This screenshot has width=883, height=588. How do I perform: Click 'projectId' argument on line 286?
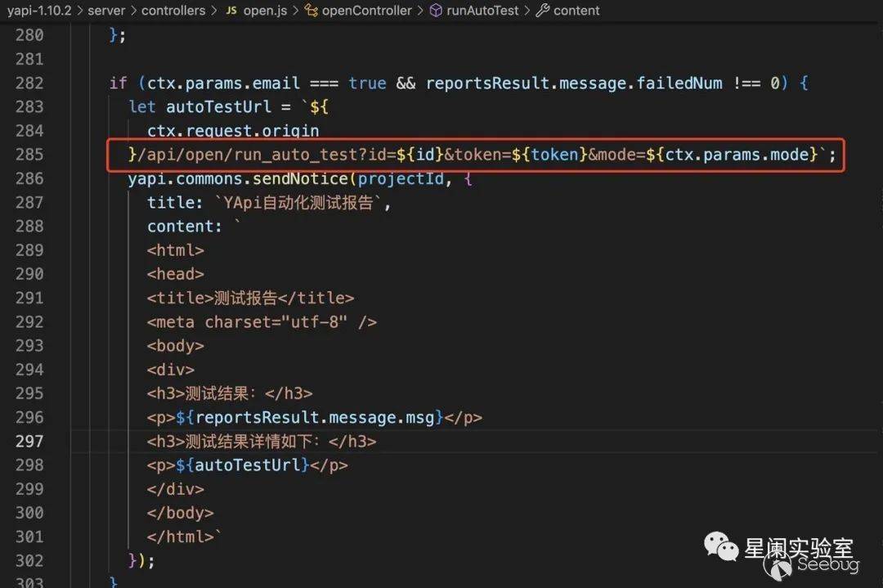401,179
